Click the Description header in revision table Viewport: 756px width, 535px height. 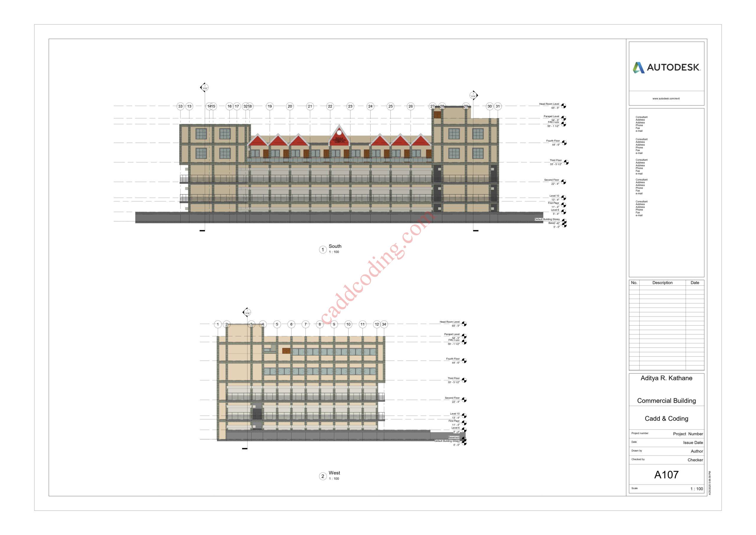[x=662, y=283]
